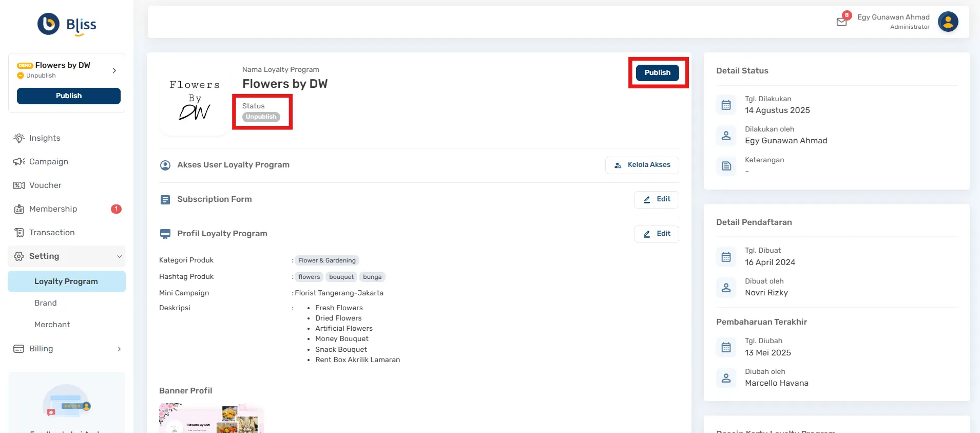Image resolution: width=980 pixels, height=433 pixels.
Task: Click the Transaction receipt icon
Action: point(19,233)
